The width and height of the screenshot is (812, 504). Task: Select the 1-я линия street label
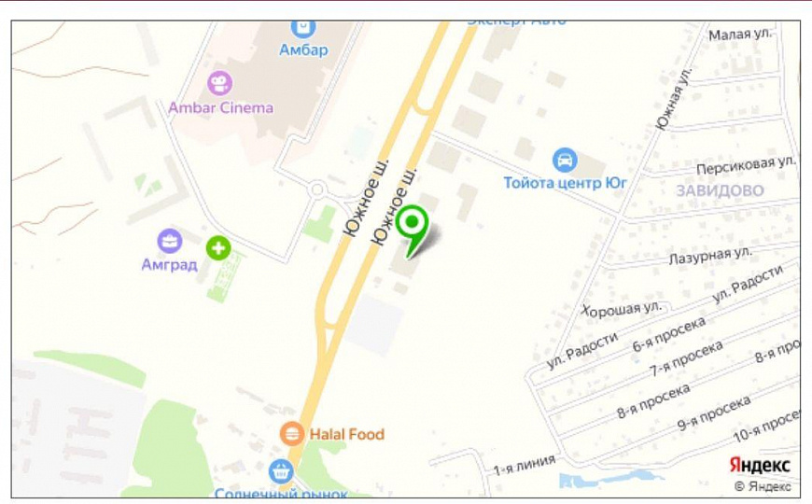point(525,465)
